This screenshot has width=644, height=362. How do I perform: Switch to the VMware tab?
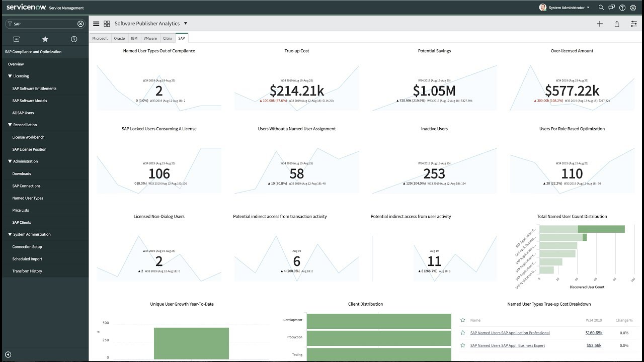click(x=150, y=38)
